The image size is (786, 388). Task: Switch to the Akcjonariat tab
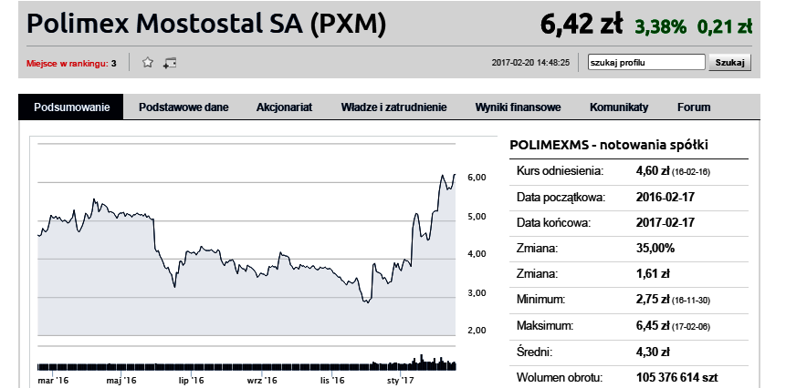tap(284, 107)
